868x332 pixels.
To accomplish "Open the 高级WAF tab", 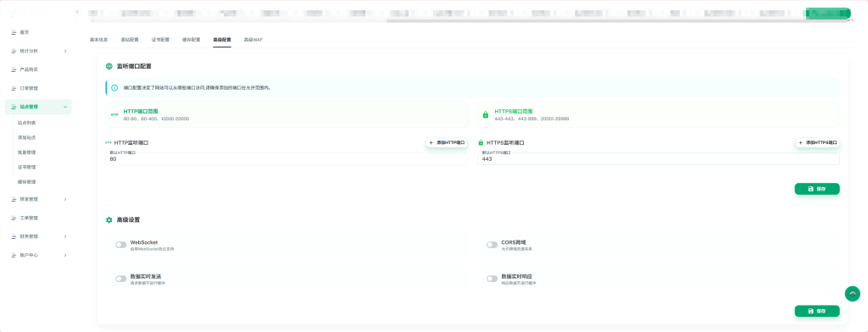I will coord(253,40).
